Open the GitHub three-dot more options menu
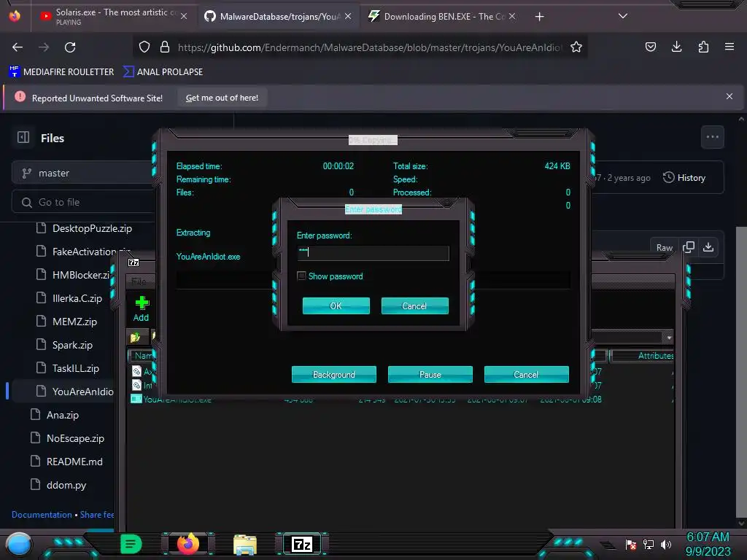The width and height of the screenshot is (747, 560). pyautogui.click(x=712, y=137)
